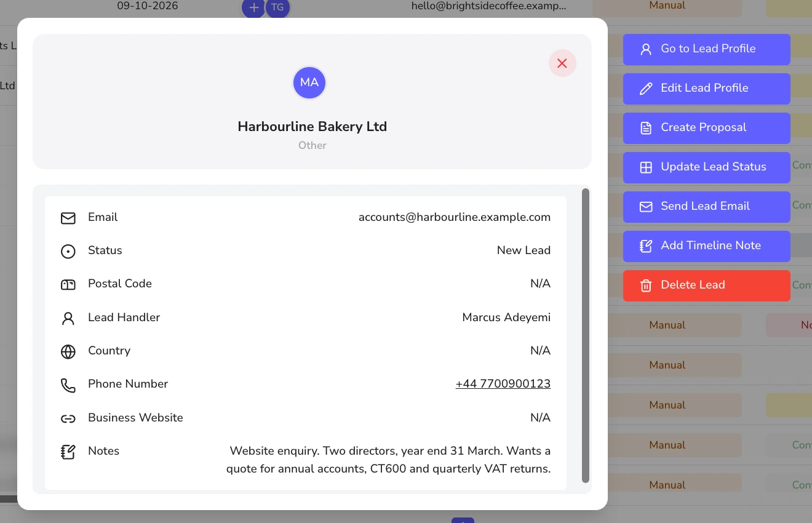Click the red Delete Lead button
The image size is (812, 523).
tap(707, 285)
